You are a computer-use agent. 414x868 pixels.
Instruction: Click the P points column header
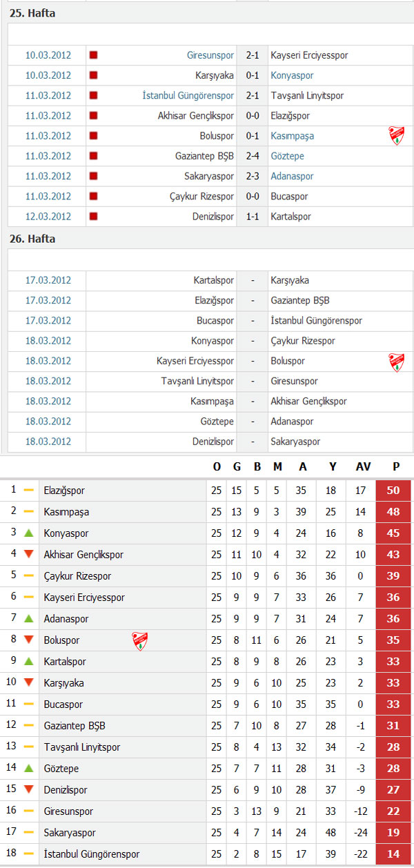(x=396, y=467)
